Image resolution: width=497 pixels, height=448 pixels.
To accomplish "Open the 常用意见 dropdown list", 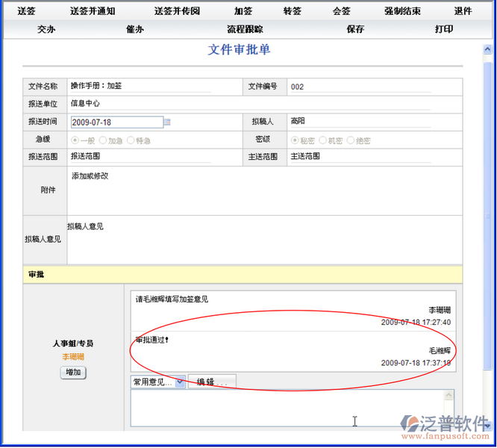I will click(x=180, y=382).
